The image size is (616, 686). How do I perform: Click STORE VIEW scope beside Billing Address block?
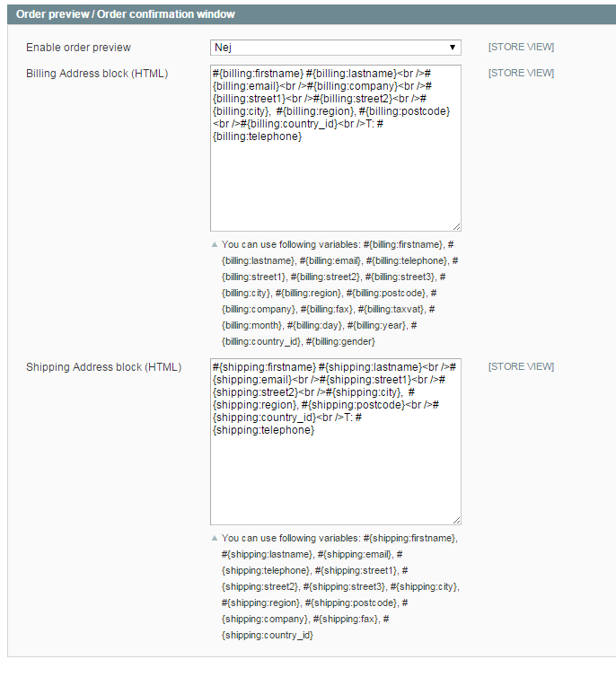coord(521,73)
